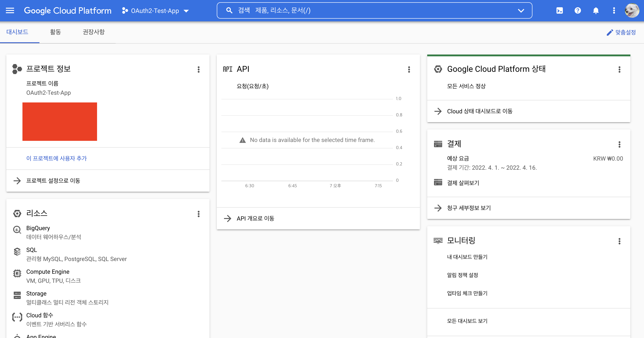This screenshot has width=644, height=338.
Task: Open BigQuery resource icon
Action: [x=17, y=229]
